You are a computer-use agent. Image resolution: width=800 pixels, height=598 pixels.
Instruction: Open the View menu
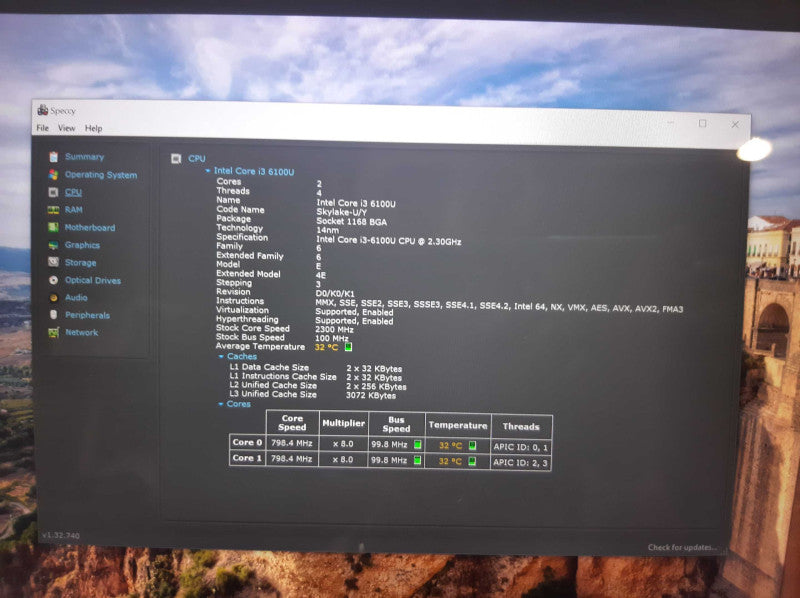click(66, 128)
